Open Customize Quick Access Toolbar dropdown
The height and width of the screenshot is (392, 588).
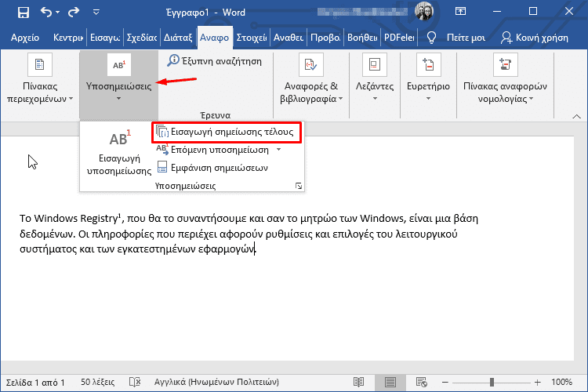96,13
